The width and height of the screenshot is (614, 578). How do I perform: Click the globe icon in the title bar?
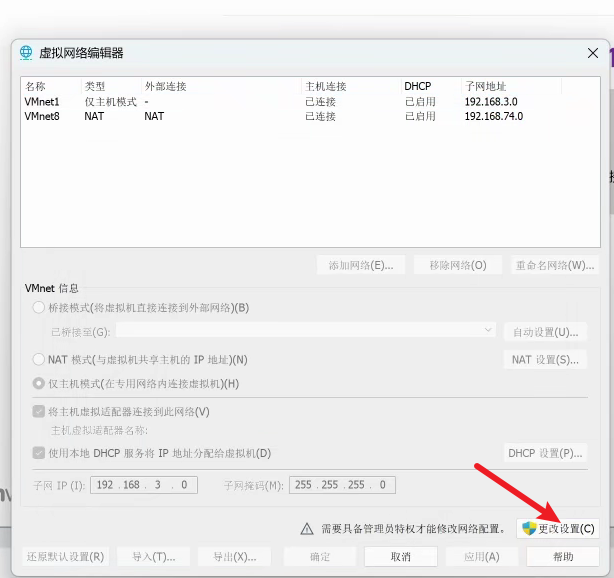coord(26,53)
